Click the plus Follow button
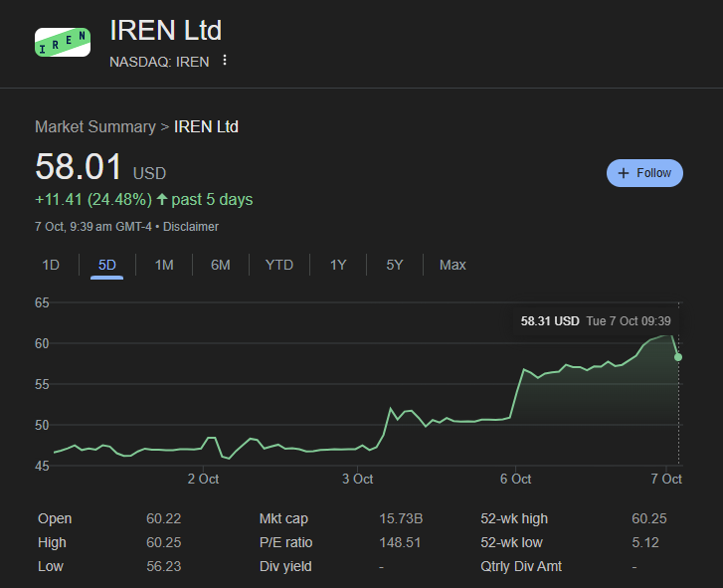723x588 pixels. (x=644, y=173)
